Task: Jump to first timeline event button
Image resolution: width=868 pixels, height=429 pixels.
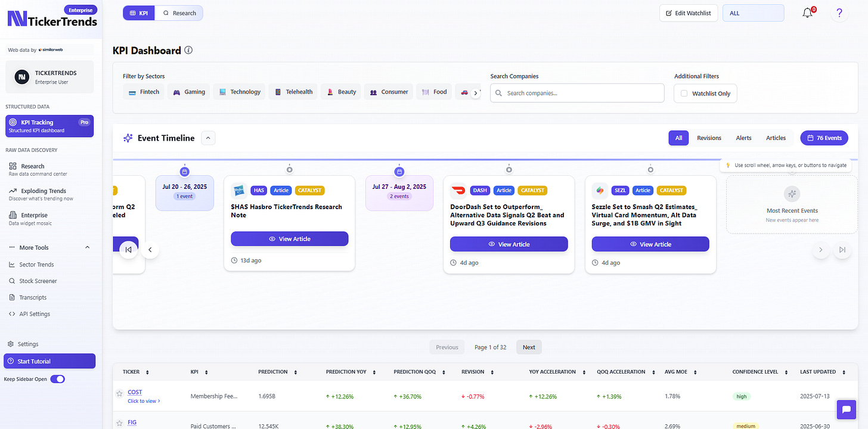Action: 129,250
